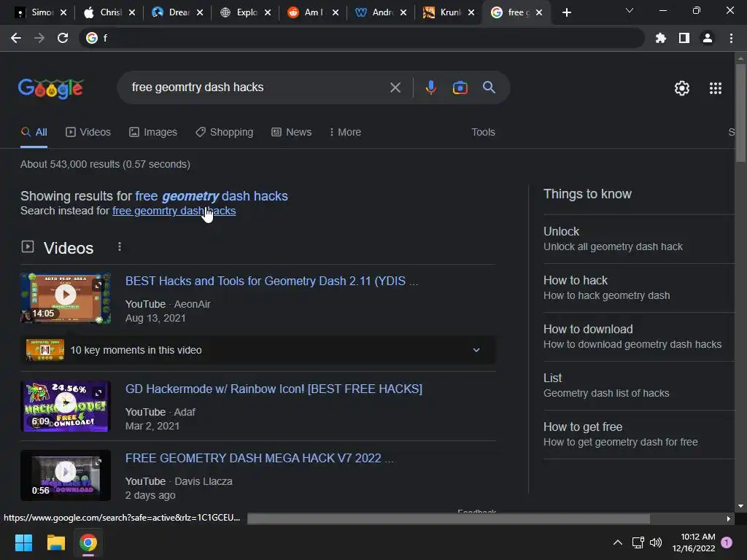Open the 'Unlock' things to know item
Viewport: 747px width, 560px height.
[x=638, y=238]
